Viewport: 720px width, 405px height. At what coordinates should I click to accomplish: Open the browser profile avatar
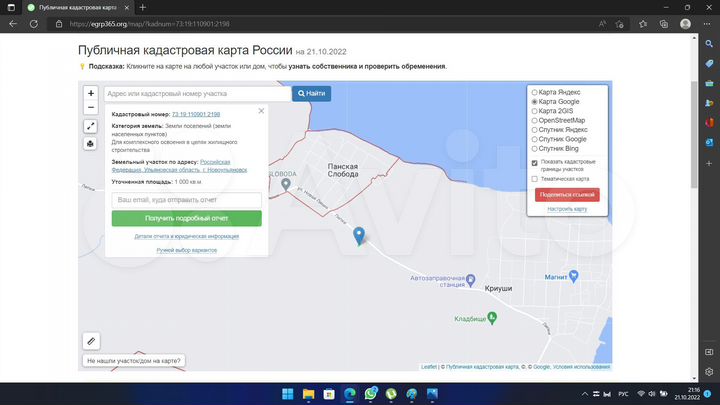coord(685,24)
